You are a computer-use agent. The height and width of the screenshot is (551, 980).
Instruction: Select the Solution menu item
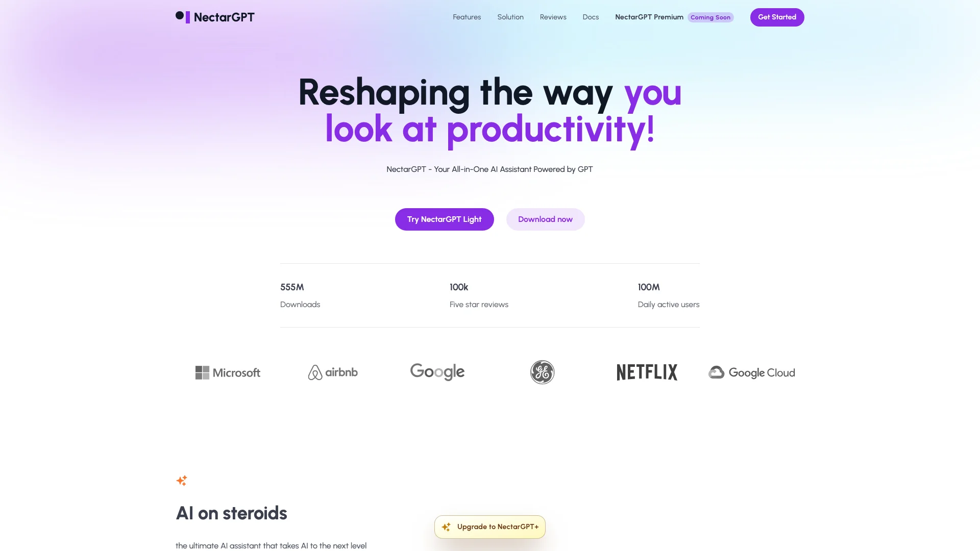(x=510, y=17)
